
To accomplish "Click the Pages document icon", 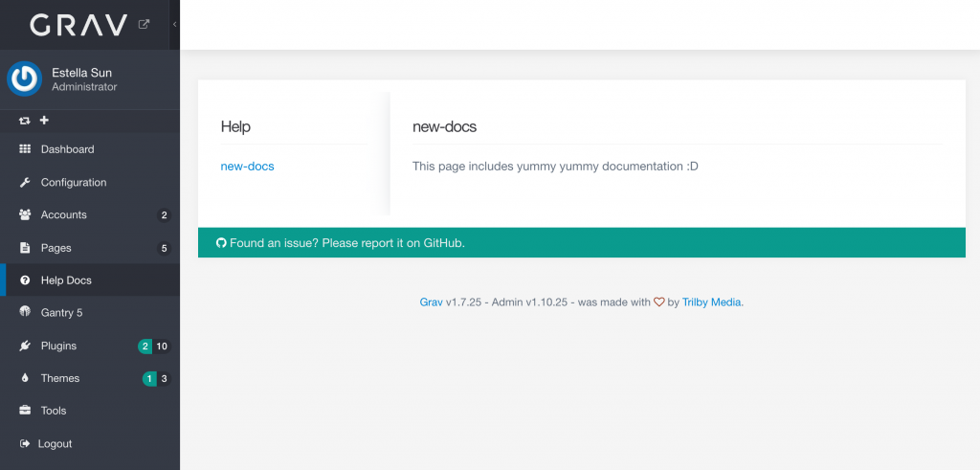I will pyautogui.click(x=25, y=248).
